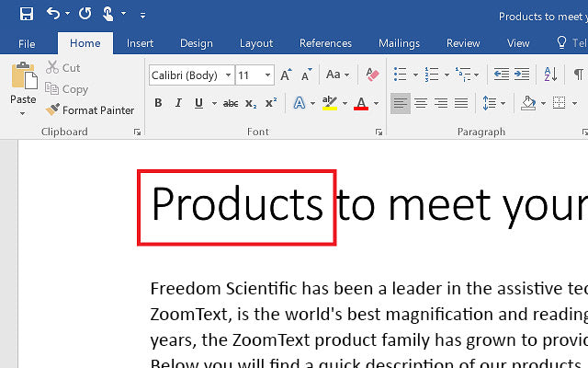Toggle Bold formatting
The image size is (588, 368).
pos(158,103)
